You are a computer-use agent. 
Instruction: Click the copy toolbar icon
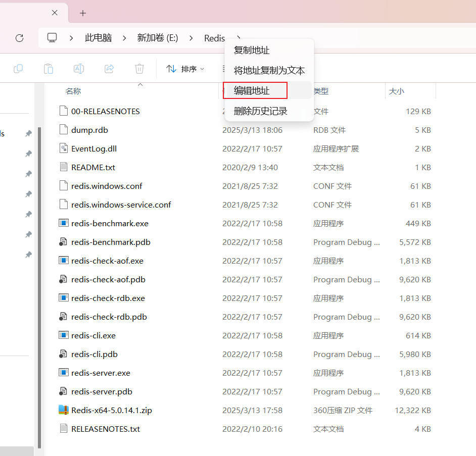coord(18,69)
